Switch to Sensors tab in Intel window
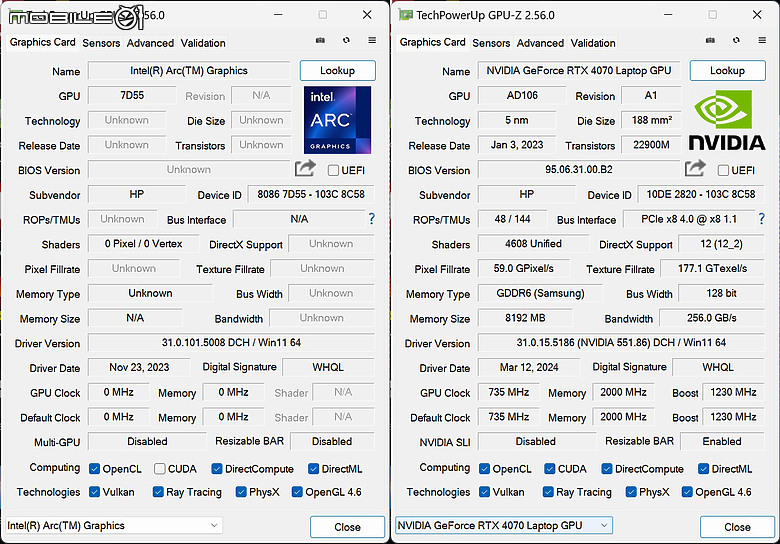This screenshot has height=544, width=780. [101, 43]
